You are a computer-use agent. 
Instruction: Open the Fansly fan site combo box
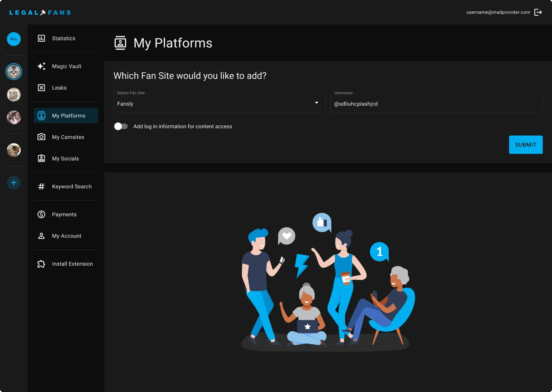click(219, 103)
